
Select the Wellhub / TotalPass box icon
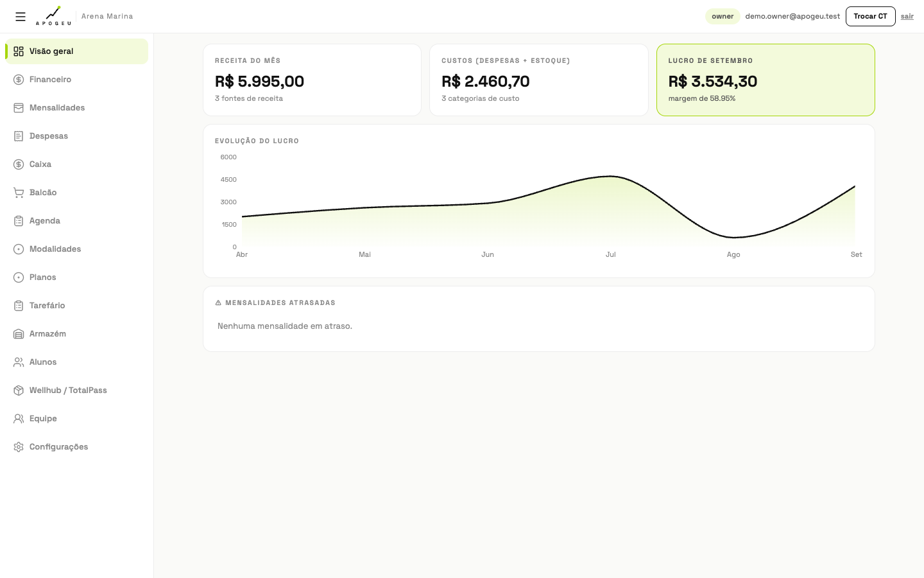coord(19,390)
